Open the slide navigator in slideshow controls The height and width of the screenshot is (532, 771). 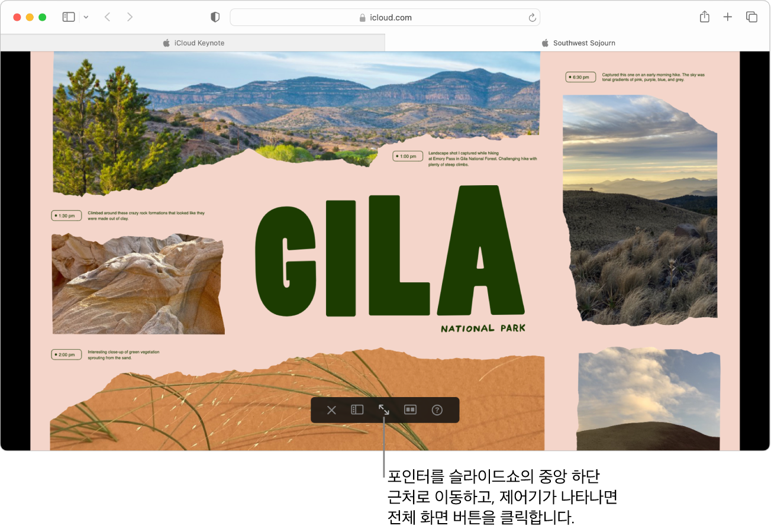(x=357, y=410)
